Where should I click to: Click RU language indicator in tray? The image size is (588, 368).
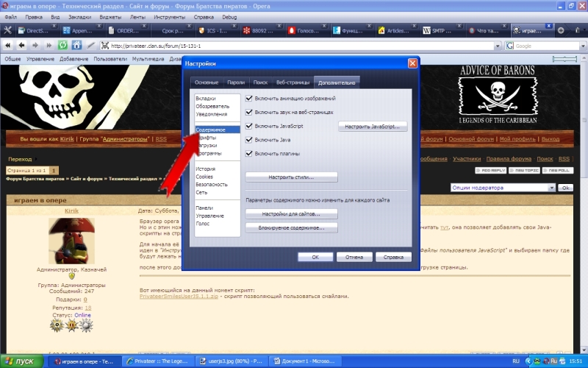[516, 361]
